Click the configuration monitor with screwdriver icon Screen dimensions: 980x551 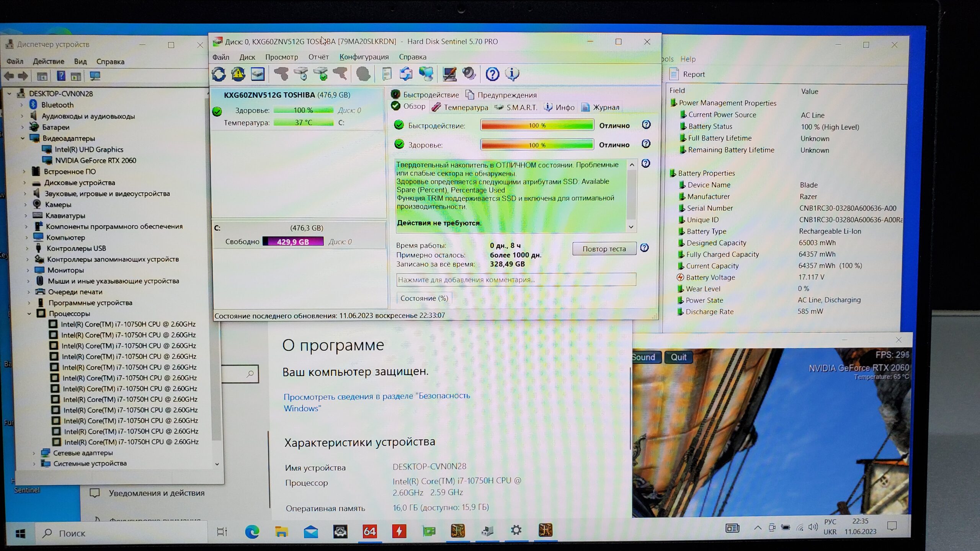pyautogui.click(x=449, y=74)
